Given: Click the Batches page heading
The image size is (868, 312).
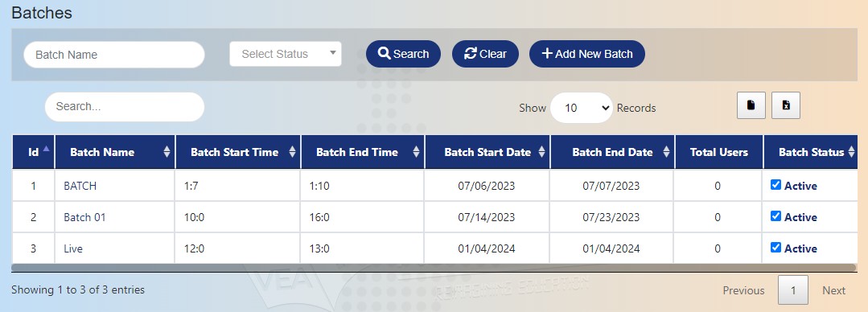Looking at the screenshot, I should coord(42,13).
